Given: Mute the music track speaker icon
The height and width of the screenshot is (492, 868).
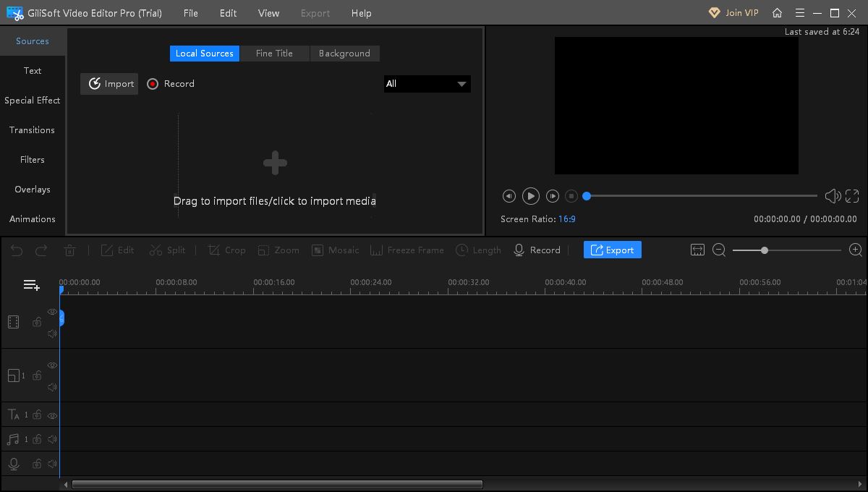Looking at the screenshot, I should (51, 439).
